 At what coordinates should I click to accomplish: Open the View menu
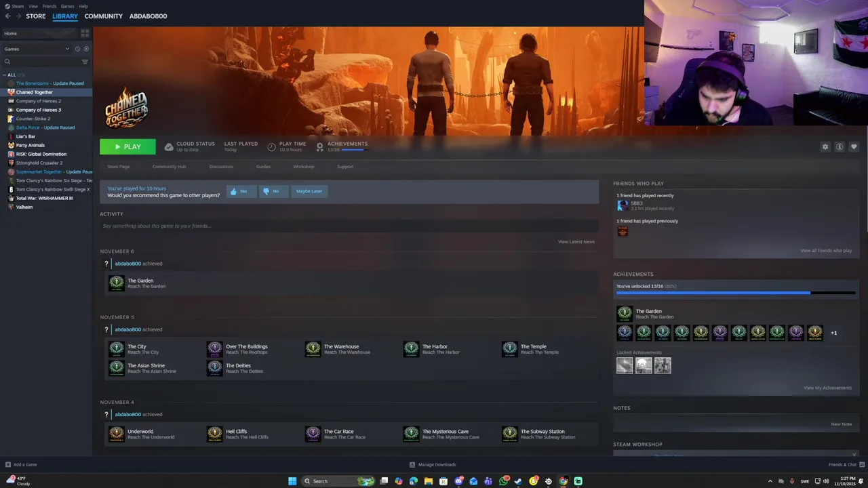33,6
